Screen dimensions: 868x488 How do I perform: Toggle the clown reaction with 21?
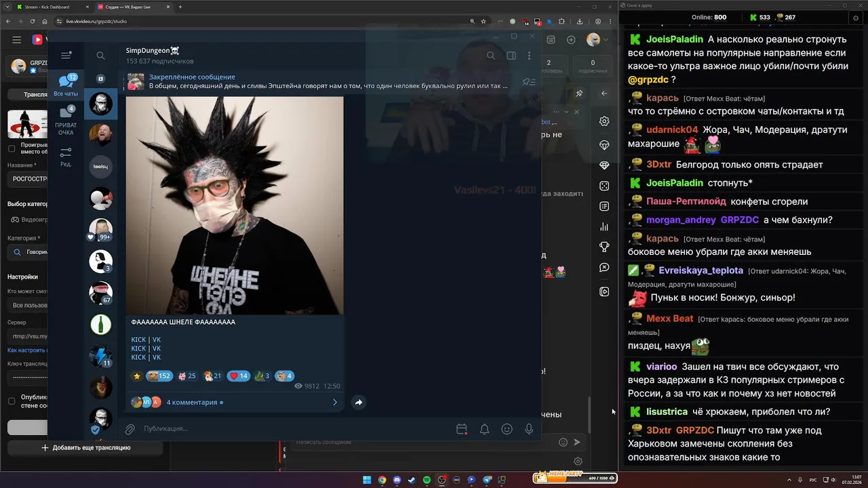point(212,376)
